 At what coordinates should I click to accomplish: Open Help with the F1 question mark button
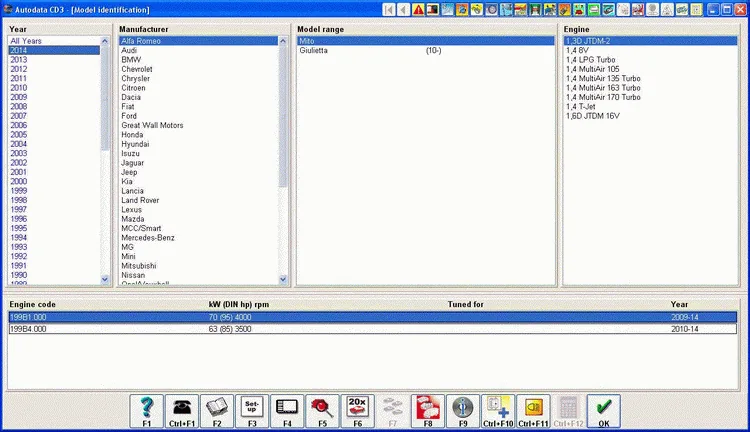coord(147,411)
